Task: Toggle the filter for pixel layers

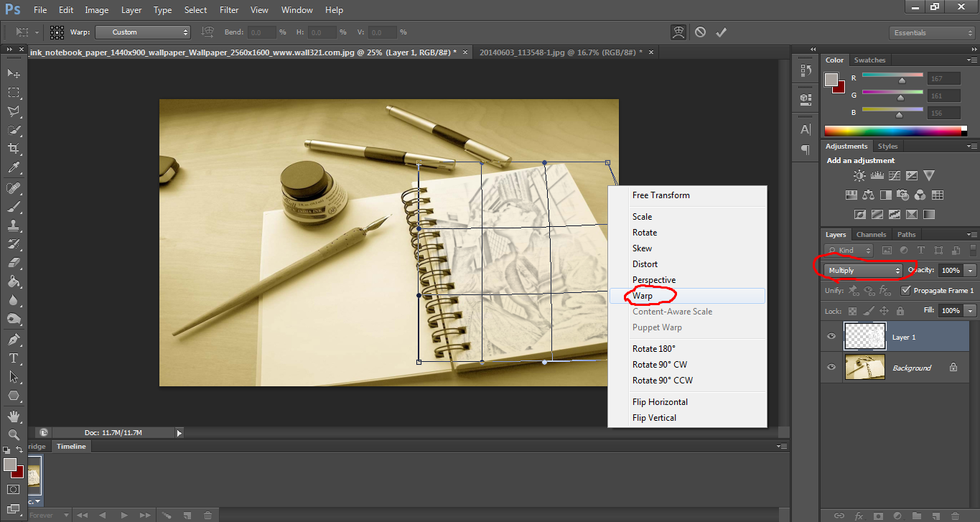Action: pos(887,251)
